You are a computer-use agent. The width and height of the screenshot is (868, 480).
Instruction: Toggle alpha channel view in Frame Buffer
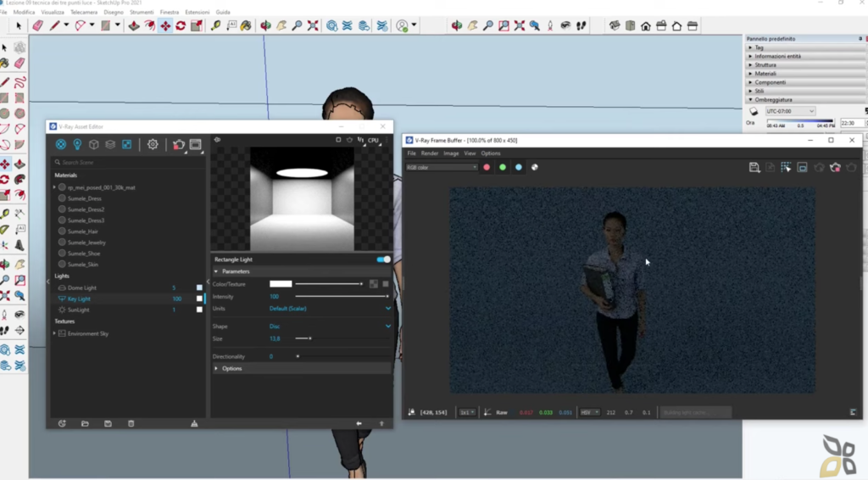coord(535,167)
